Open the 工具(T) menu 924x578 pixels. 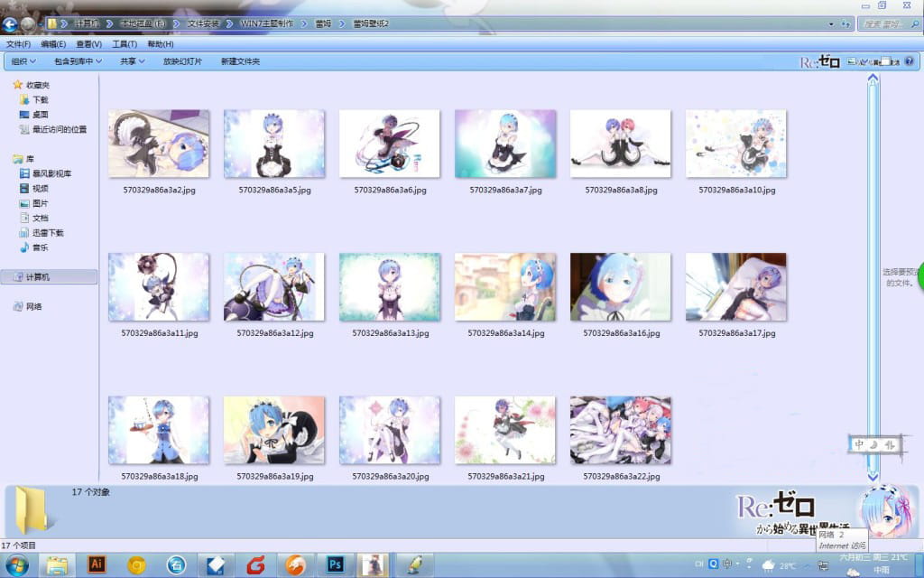tap(125, 44)
